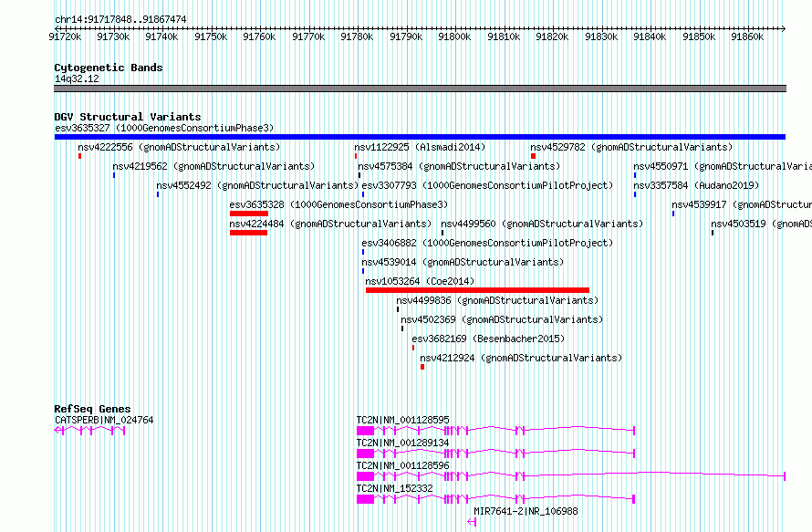This screenshot has width=812, height=532.
Task: Click nsv4224484 (gnomADStructuralVariants) label
Action: click(330, 224)
